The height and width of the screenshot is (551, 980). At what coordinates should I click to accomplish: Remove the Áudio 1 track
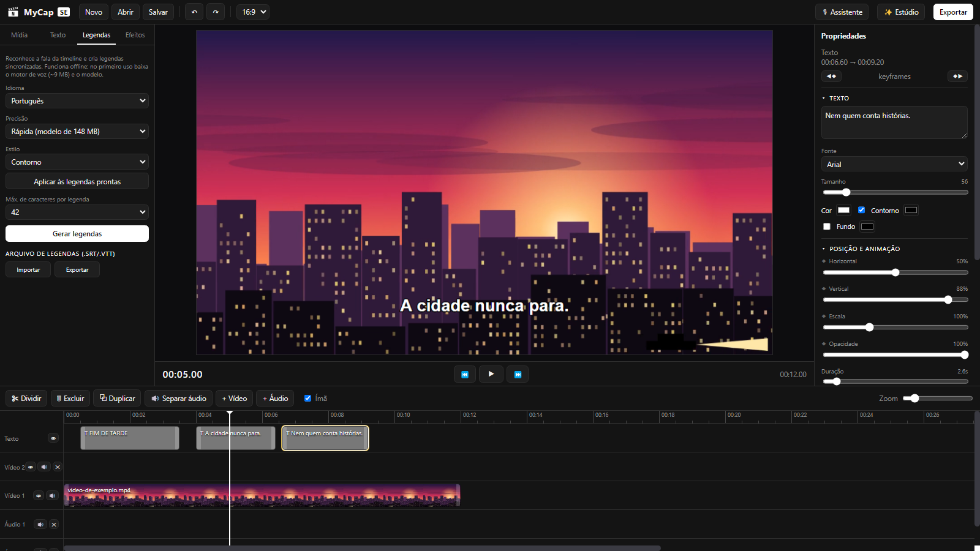[54, 525]
